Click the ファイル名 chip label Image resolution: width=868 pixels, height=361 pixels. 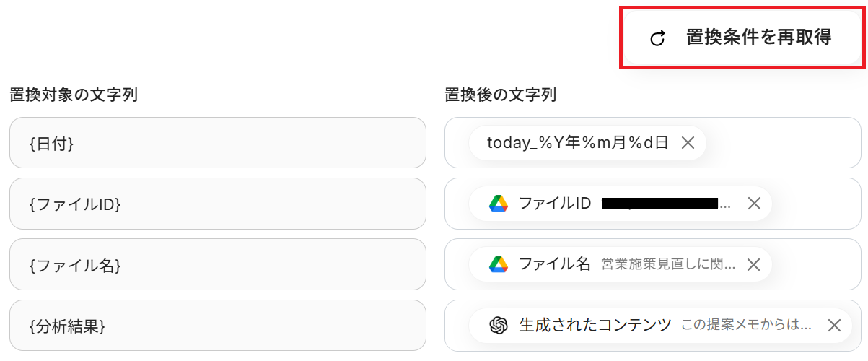555,264
